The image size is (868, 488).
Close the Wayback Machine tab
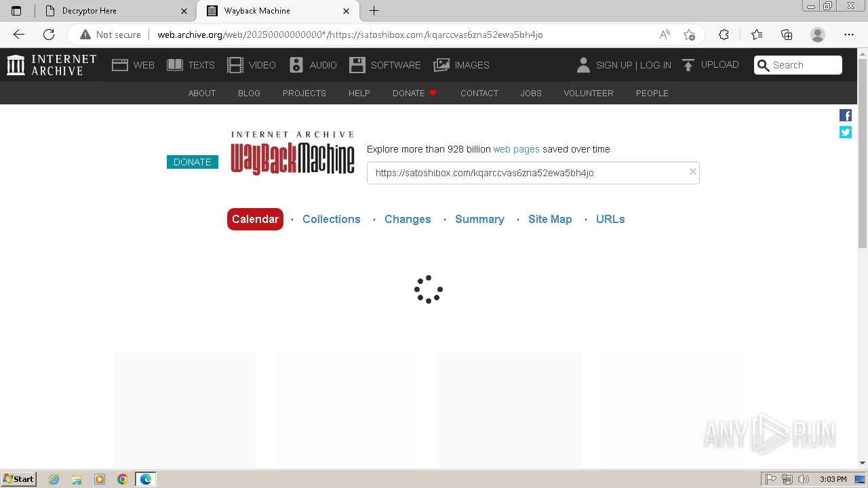347,11
